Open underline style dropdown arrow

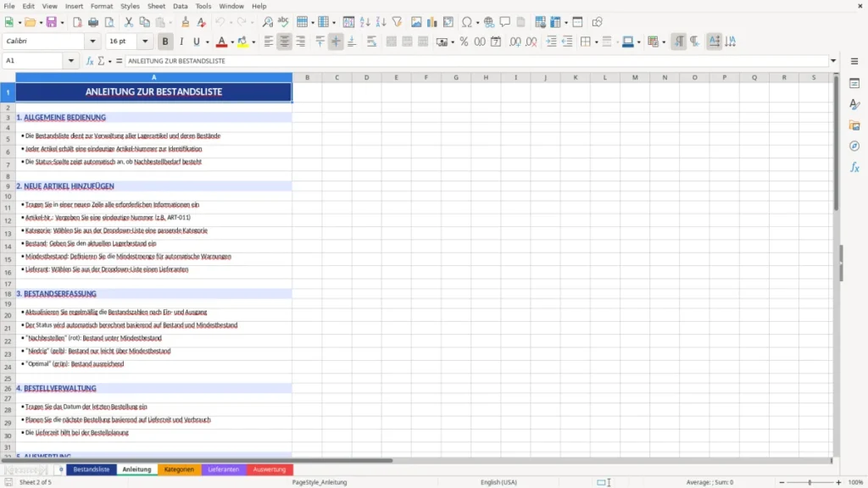[207, 42]
